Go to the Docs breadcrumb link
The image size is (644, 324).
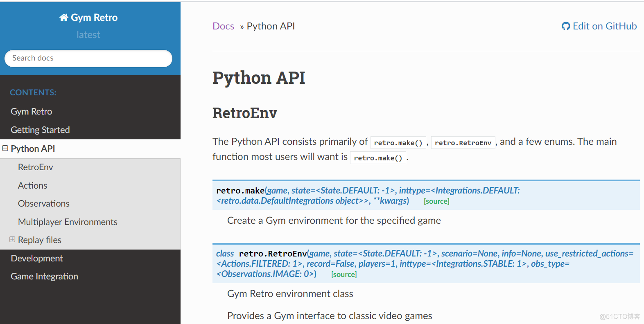click(x=223, y=26)
